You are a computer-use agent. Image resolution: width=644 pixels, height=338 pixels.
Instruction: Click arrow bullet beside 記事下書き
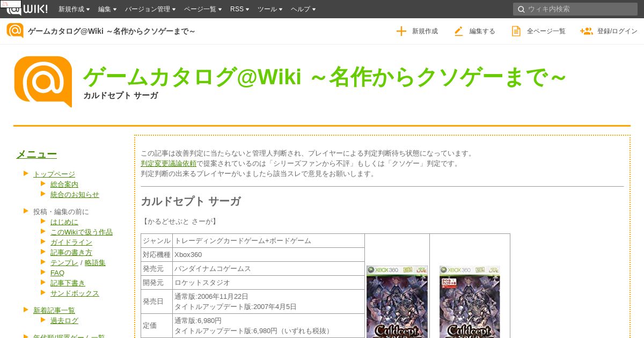[x=44, y=282]
